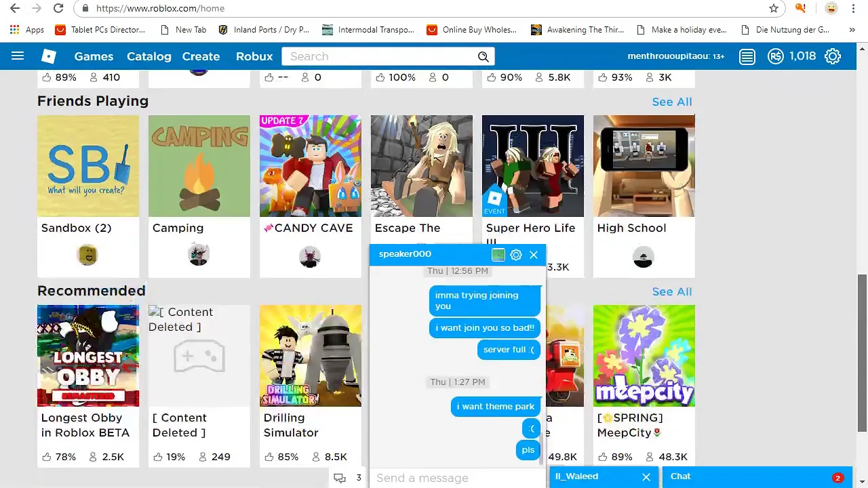
Task: See All Friends Playing games
Action: pyautogui.click(x=672, y=102)
